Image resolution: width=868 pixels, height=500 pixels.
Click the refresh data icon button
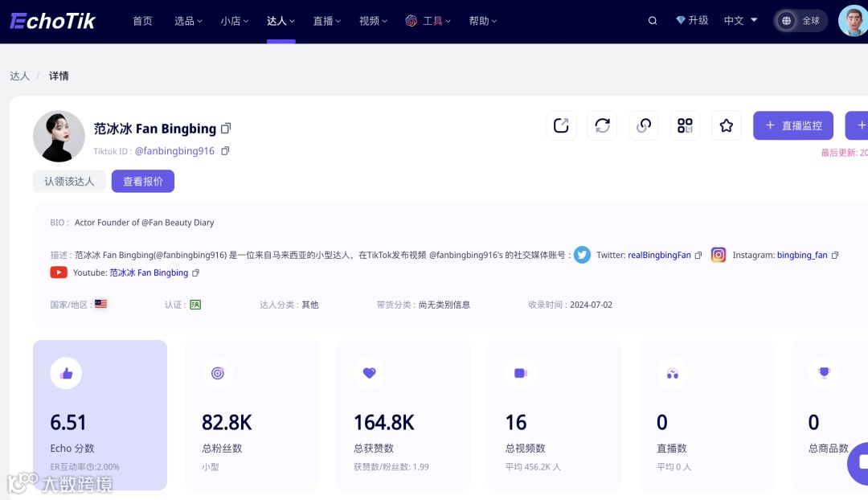(x=602, y=125)
